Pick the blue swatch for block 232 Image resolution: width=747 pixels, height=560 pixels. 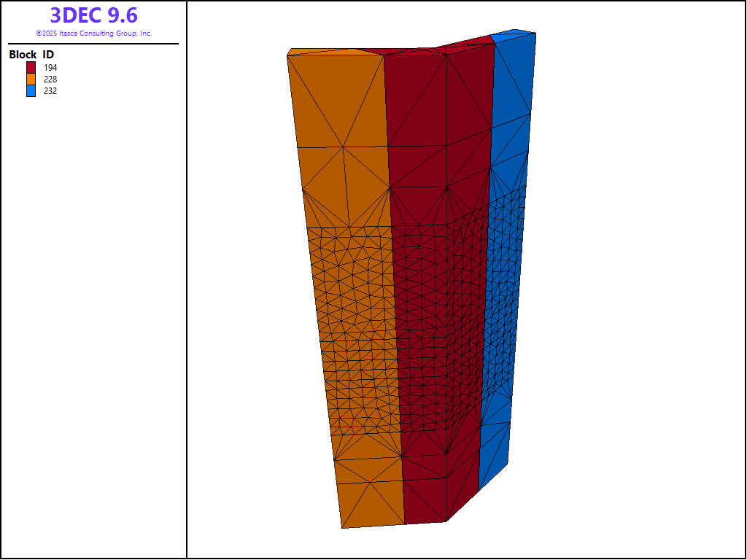[x=31, y=91]
